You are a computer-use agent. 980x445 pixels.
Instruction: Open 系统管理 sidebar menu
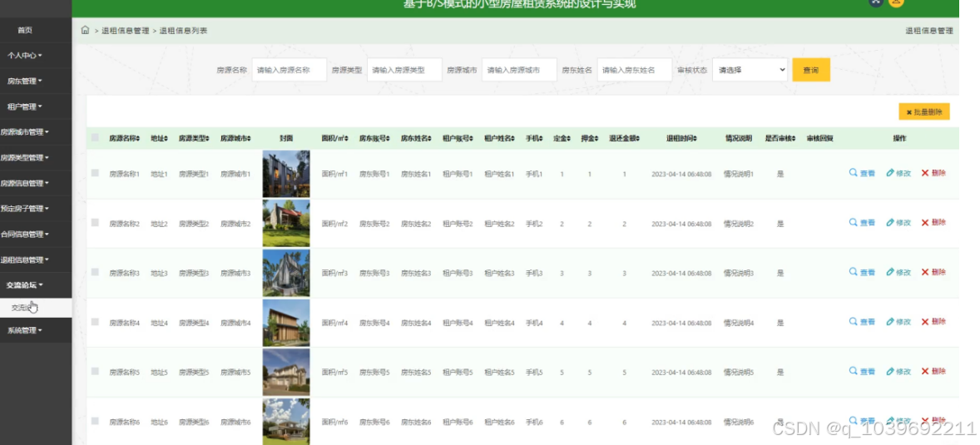(25, 330)
